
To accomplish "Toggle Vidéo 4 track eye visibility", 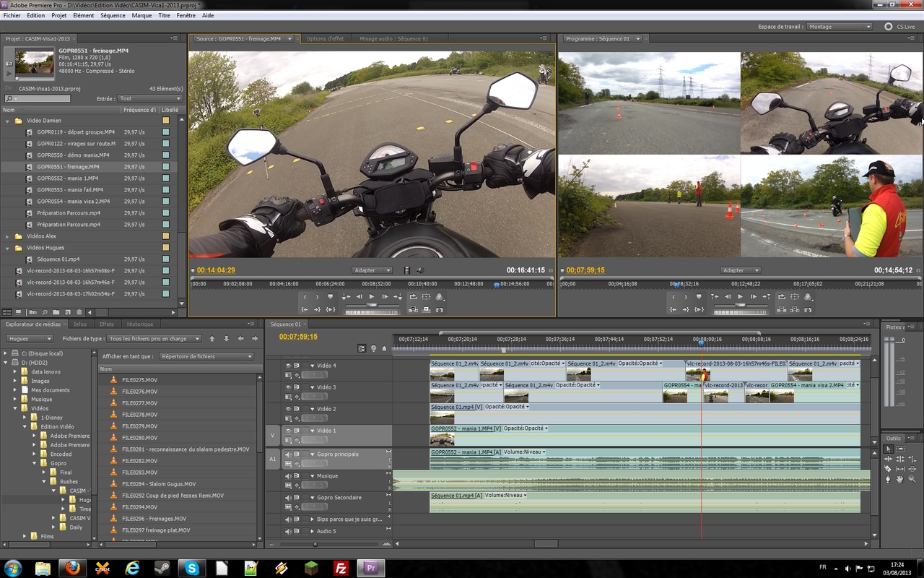I will (288, 366).
